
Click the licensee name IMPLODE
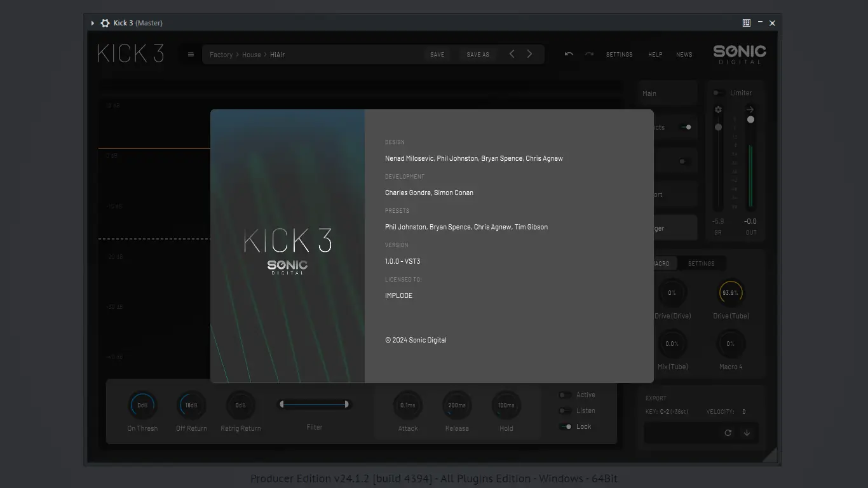pos(398,295)
